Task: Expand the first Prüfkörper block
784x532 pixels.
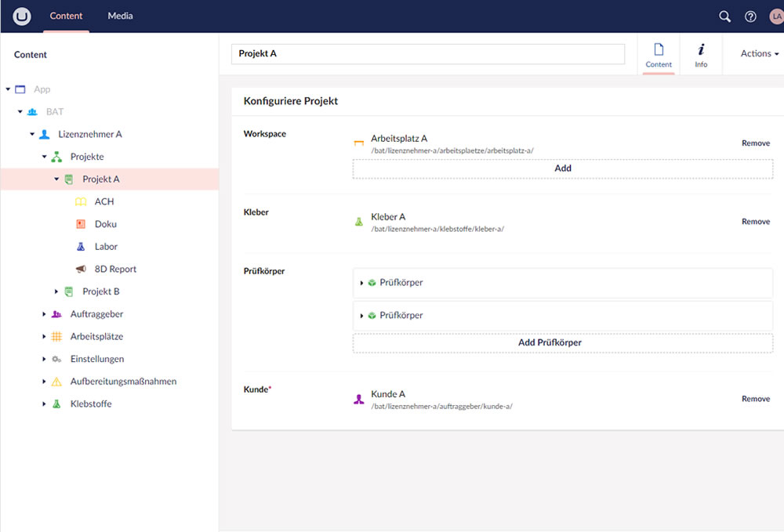Action: (x=361, y=283)
